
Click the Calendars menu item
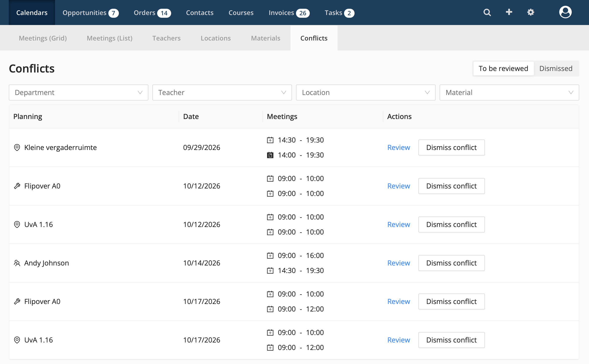32,13
